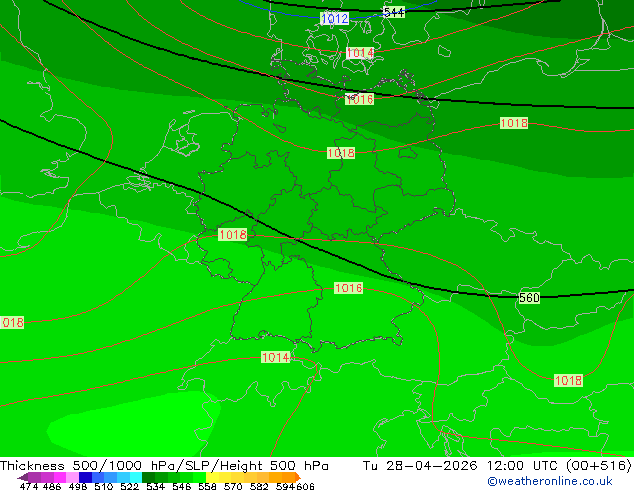Select the light pink legend swatch at 498
The width and height of the screenshot is (634, 490).
[x=72, y=477]
